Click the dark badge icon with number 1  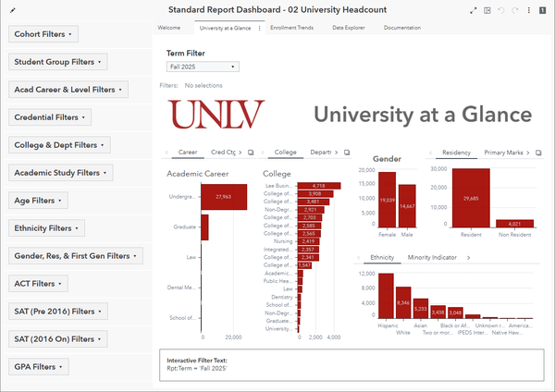point(542,10)
